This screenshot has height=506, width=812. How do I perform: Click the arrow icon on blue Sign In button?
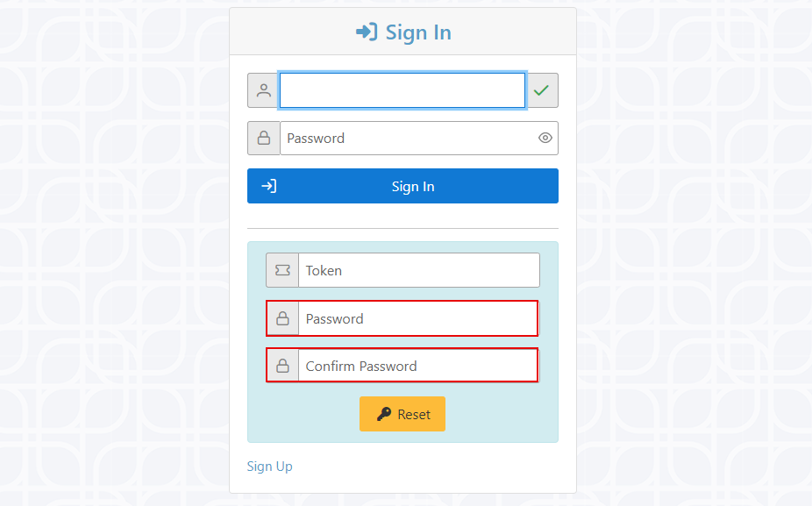(269, 186)
